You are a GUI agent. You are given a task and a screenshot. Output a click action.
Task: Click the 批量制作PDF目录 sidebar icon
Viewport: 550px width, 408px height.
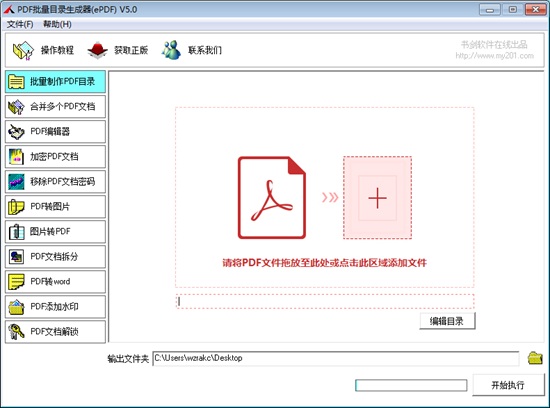coord(16,82)
